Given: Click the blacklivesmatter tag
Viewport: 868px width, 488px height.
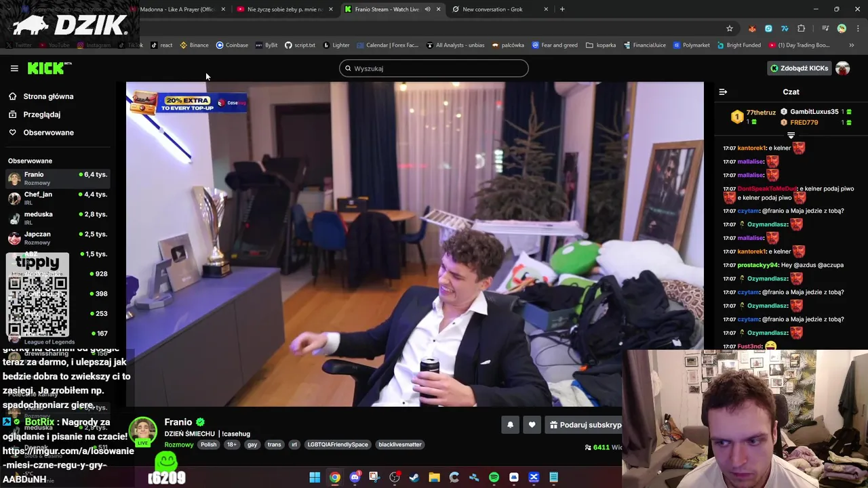Looking at the screenshot, I should coord(400,445).
